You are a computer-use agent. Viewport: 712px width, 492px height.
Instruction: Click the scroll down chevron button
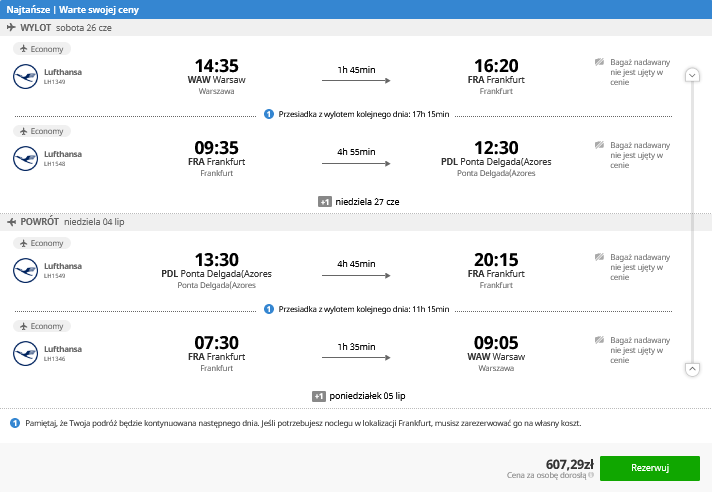click(x=692, y=75)
